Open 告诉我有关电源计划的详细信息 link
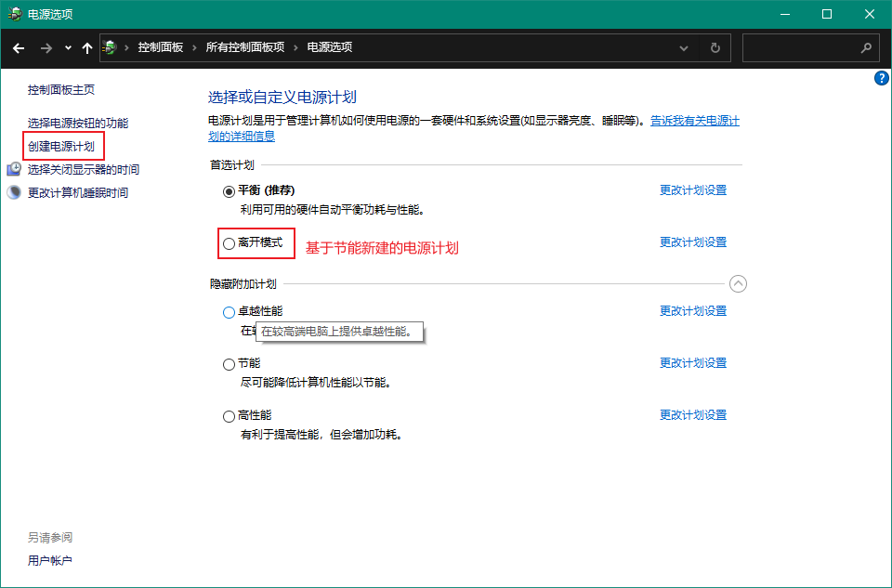 [695, 121]
